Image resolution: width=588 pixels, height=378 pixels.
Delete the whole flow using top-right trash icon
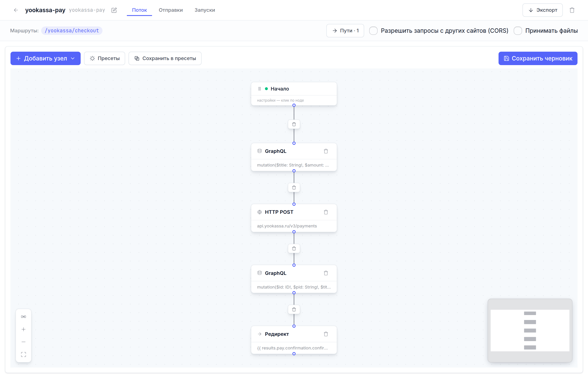click(x=572, y=10)
